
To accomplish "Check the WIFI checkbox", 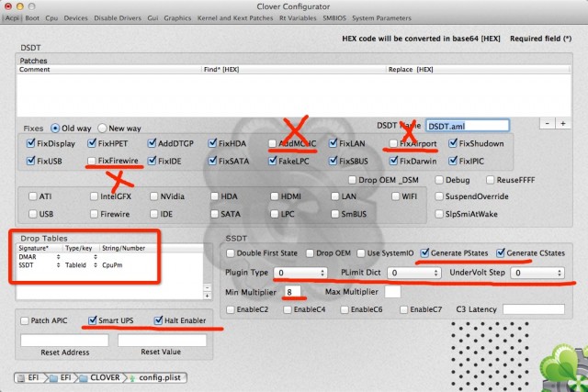I will point(396,196).
